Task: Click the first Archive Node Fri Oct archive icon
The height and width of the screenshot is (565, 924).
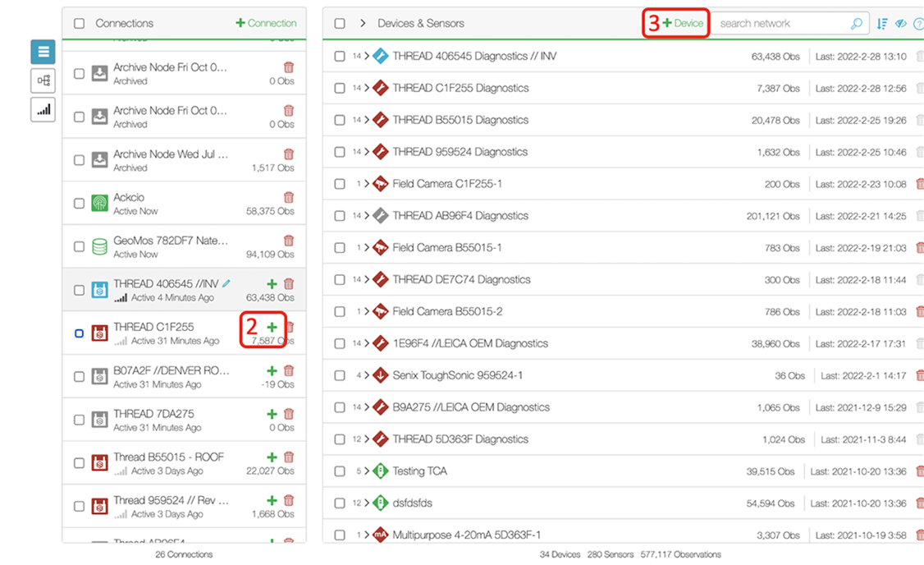Action: [x=99, y=74]
